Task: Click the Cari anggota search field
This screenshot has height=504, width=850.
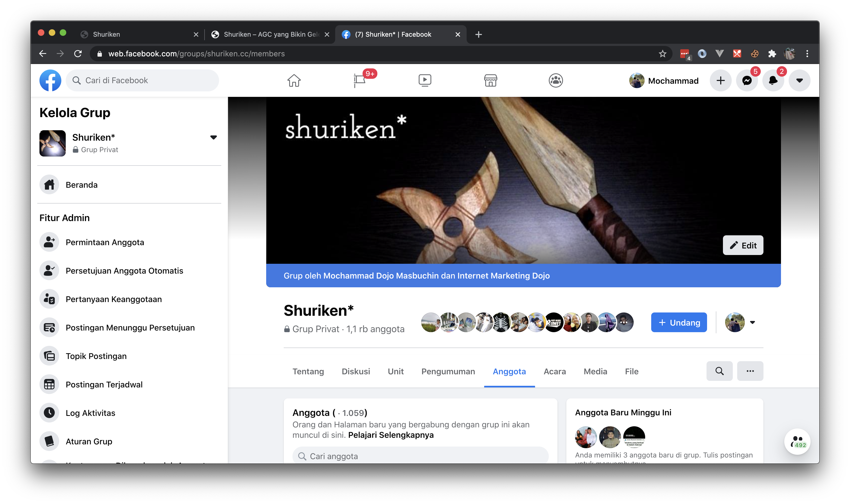Action: point(420,456)
